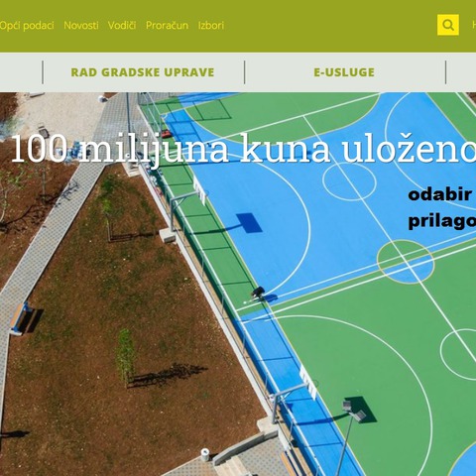Open the Opći podaci menu link
Screen dimensions: 476x476
[27, 26]
